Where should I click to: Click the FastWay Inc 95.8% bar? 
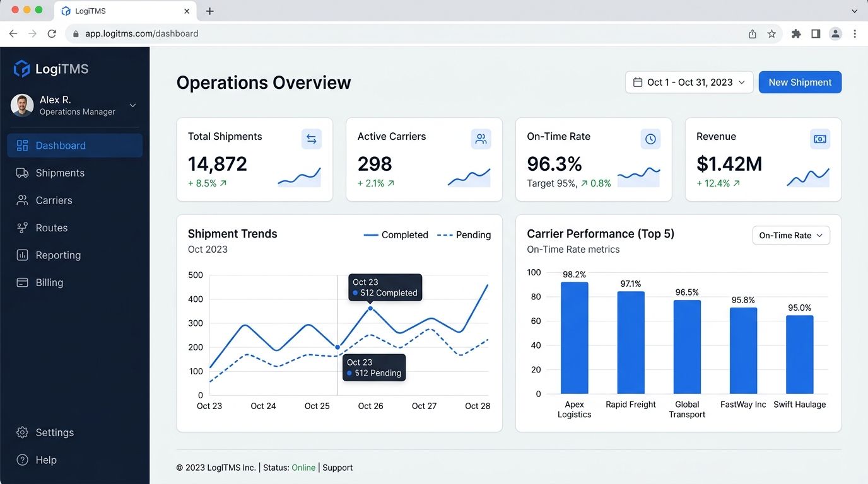[743, 351]
